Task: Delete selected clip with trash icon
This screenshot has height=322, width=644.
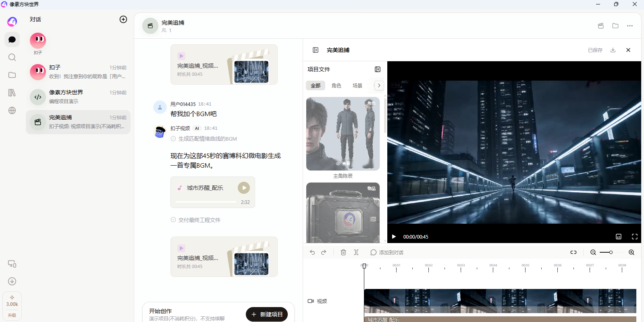Action: [x=343, y=252]
